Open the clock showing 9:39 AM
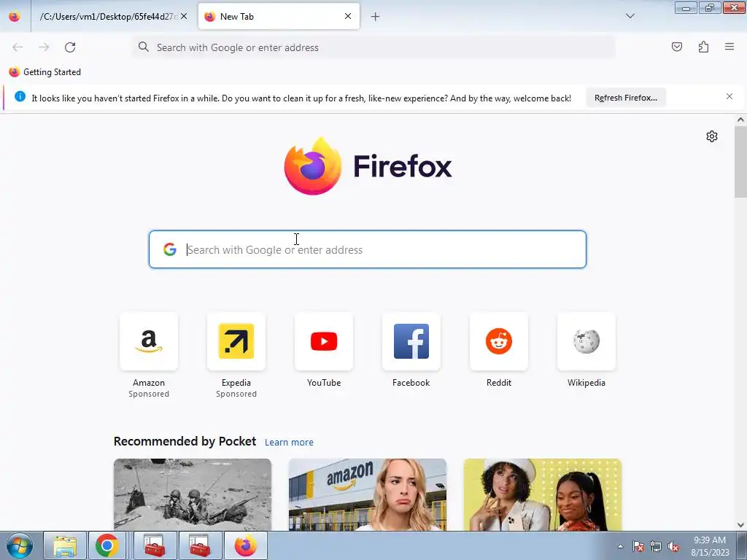747x560 pixels. (710, 546)
